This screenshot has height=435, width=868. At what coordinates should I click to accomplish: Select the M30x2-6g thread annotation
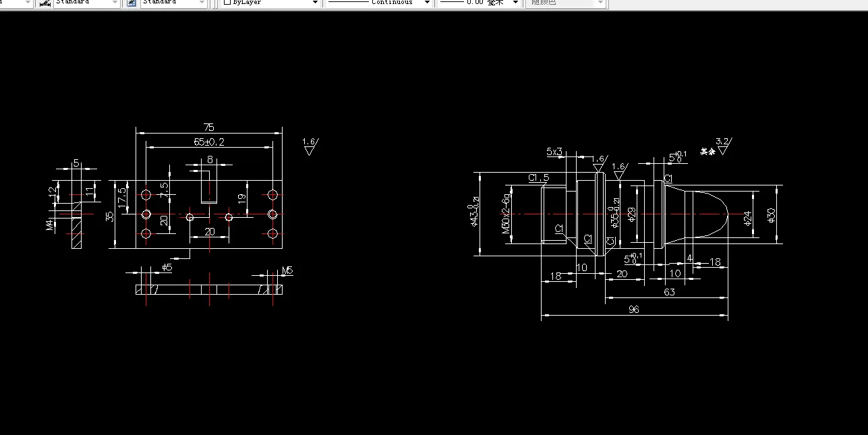(x=506, y=214)
